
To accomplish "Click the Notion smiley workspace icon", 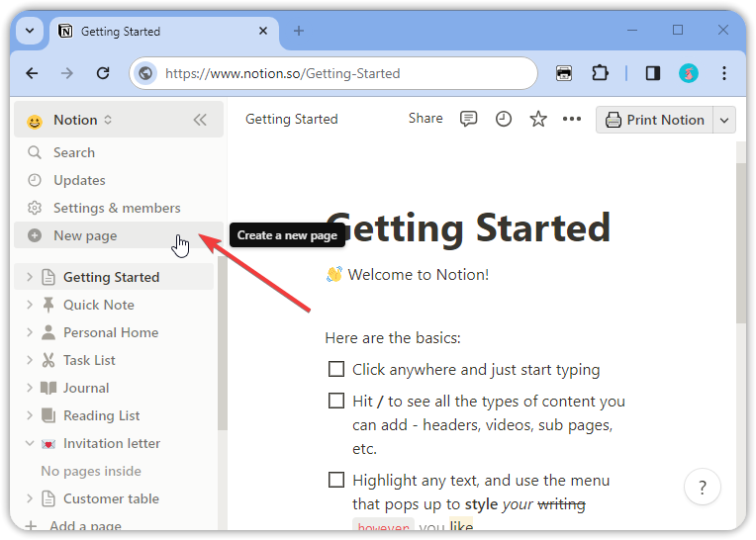I will 35,121.
